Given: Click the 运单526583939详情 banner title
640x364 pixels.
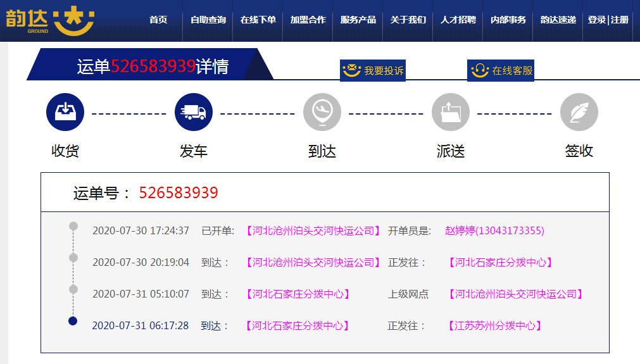Looking at the screenshot, I should (x=153, y=66).
